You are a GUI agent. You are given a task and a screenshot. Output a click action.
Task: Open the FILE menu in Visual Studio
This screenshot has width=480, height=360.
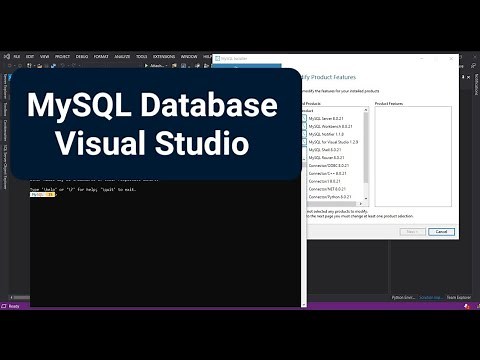click(17, 57)
